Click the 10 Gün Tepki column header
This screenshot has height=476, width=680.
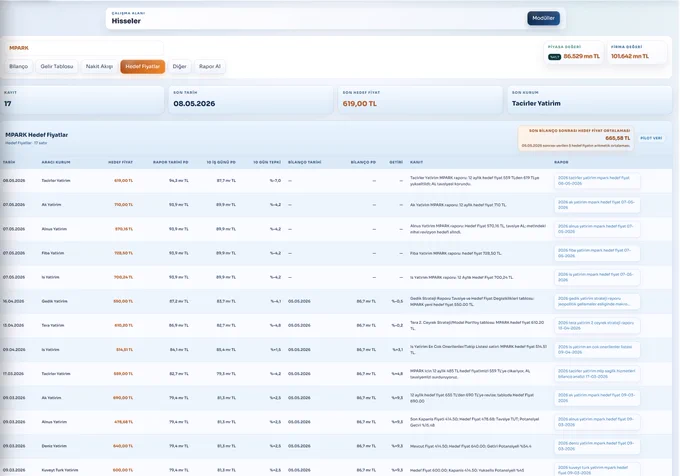[267, 162]
